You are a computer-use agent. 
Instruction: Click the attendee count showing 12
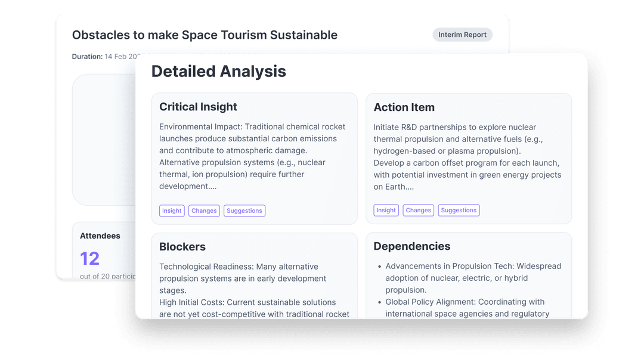pyautogui.click(x=89, y=259)
